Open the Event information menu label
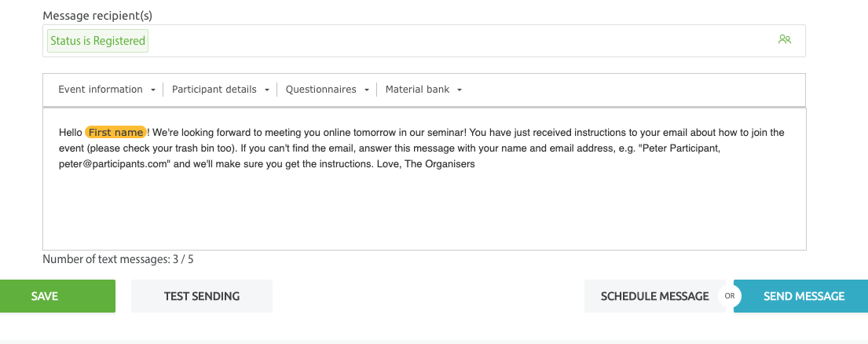 101,90
